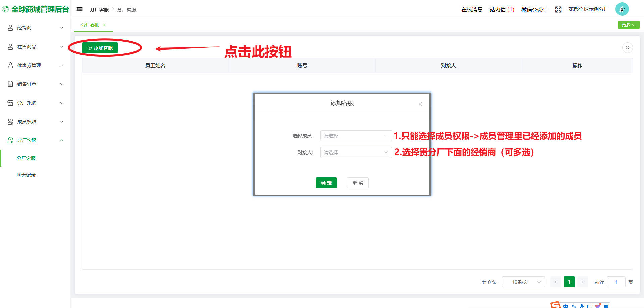Click the 全球商城管理后台 logo icon
Viewport: 644px width, 308px height.
click(x=6, y=9)
